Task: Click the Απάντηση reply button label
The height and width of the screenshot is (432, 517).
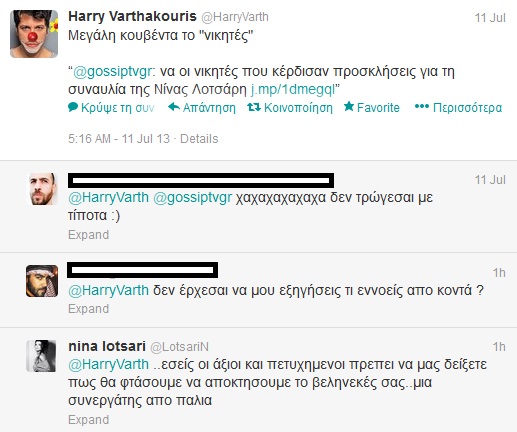Action: point(209,108)
